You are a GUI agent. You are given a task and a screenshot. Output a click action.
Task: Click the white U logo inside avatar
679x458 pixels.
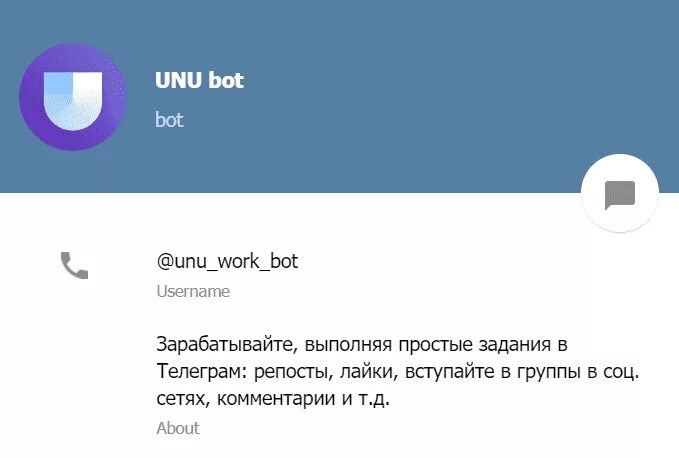click(73, 101)
